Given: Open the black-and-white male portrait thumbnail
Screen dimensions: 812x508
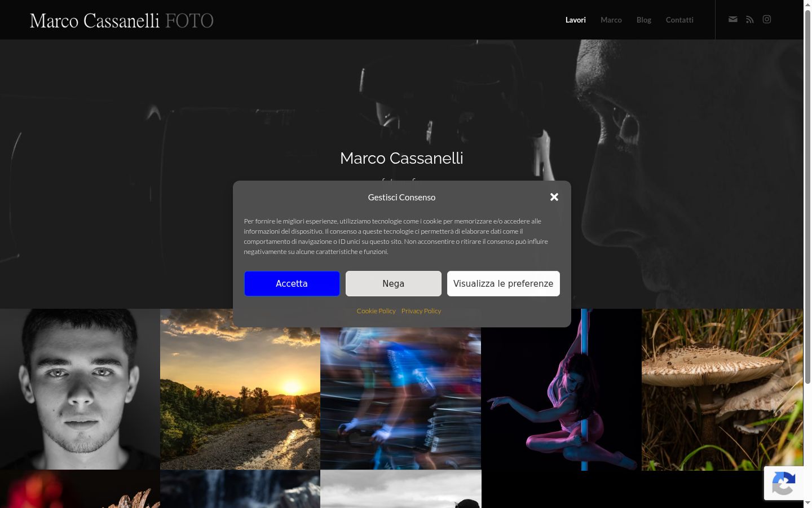Looking at the screenshot, I should (80, 389).
